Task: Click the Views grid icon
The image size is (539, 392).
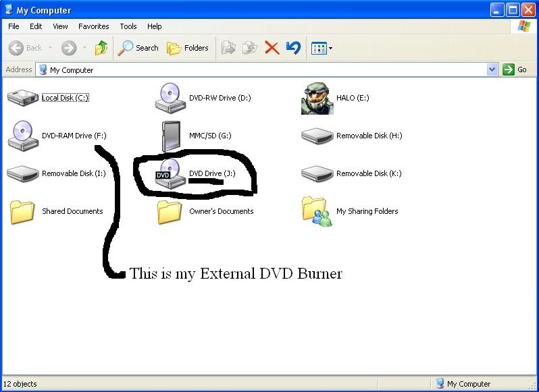Action: [x=319, y=49]
